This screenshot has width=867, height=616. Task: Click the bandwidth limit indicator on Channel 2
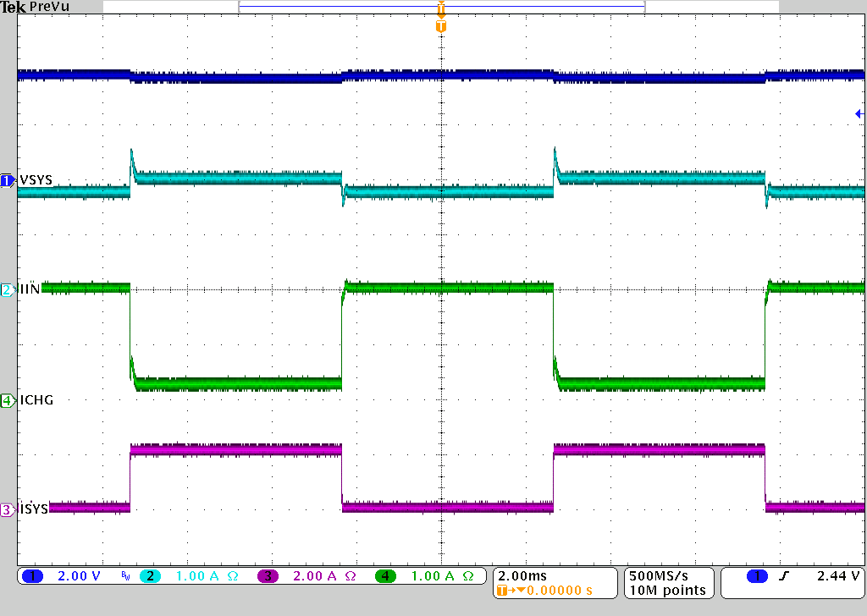point(127,576)
